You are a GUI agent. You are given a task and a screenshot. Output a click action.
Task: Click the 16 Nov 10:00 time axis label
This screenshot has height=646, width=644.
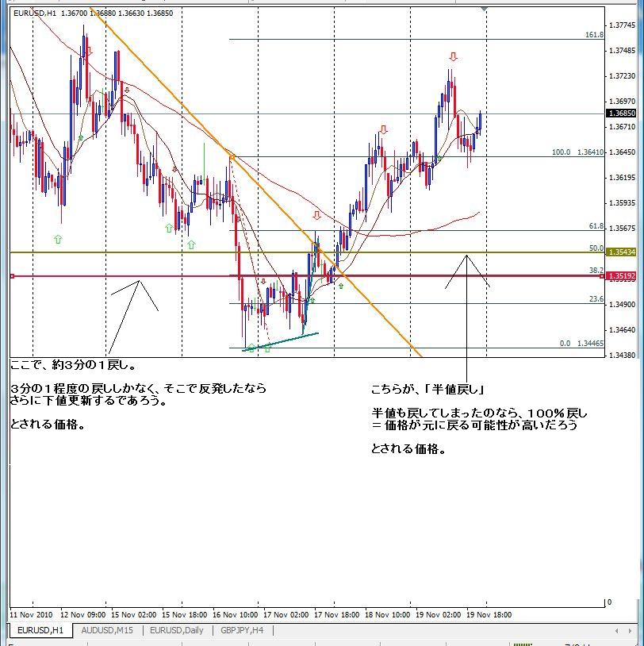pyautogui.click(x=235, y=614)
